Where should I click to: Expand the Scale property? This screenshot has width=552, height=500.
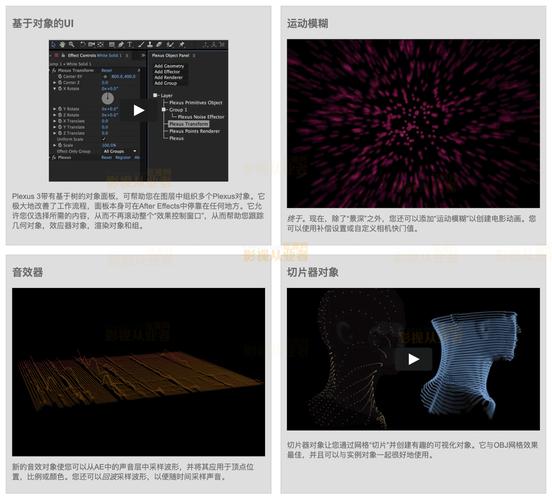(55, 145)
